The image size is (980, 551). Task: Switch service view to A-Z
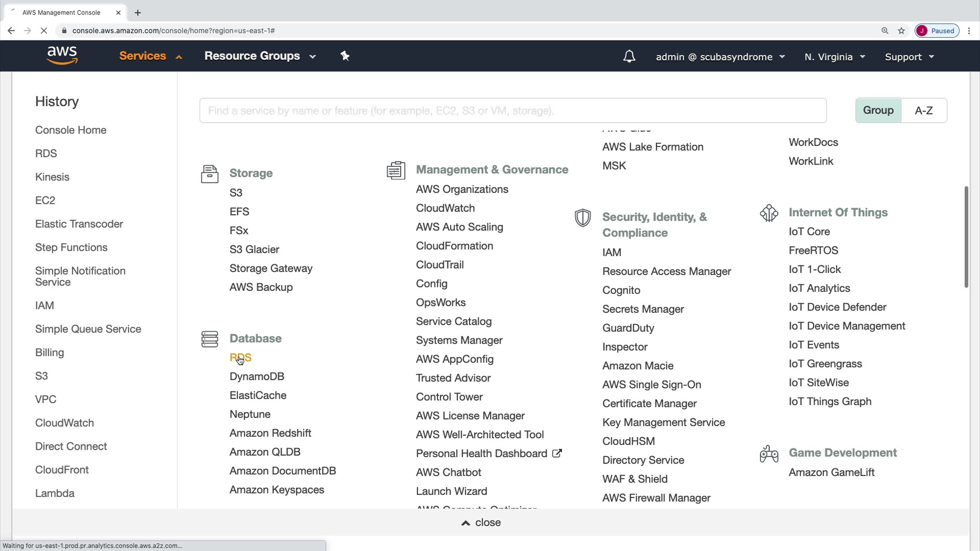[x=924, y=110]
